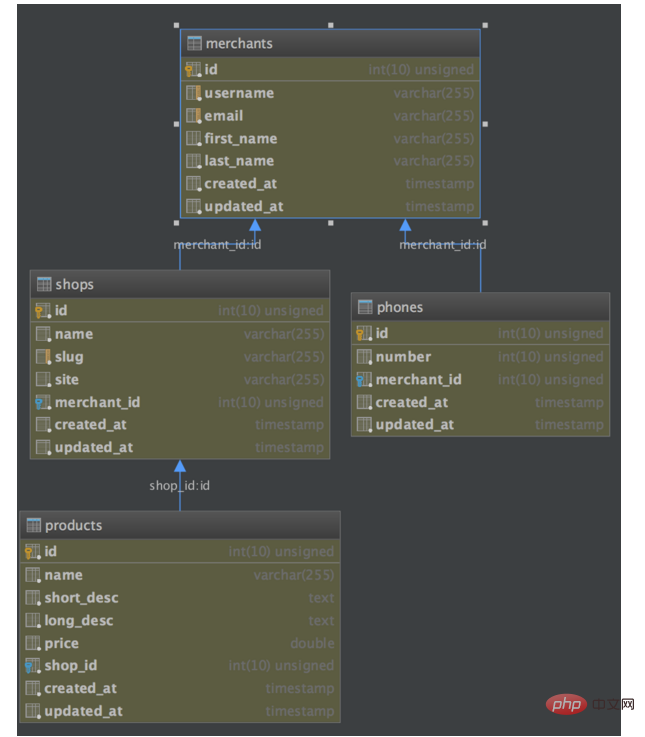Click the bottom-right selection handle of merchants
Screen dimensions: 645x737
tap(485, 223)
